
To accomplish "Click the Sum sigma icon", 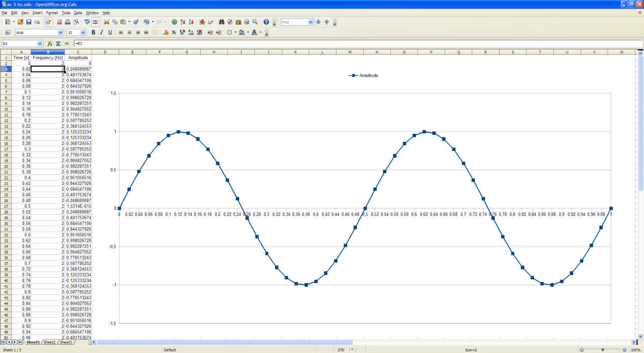I will point(58,43).
